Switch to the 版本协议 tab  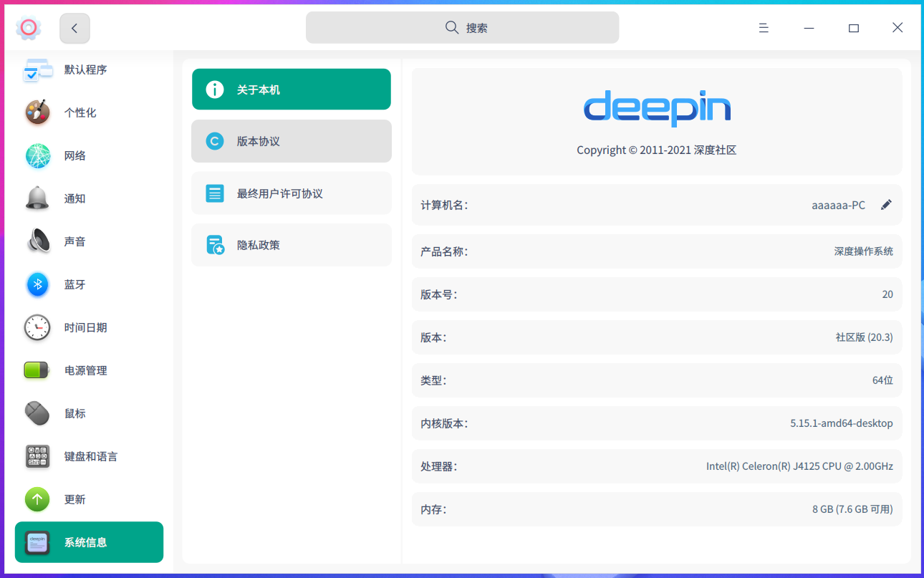click(291, 141)
